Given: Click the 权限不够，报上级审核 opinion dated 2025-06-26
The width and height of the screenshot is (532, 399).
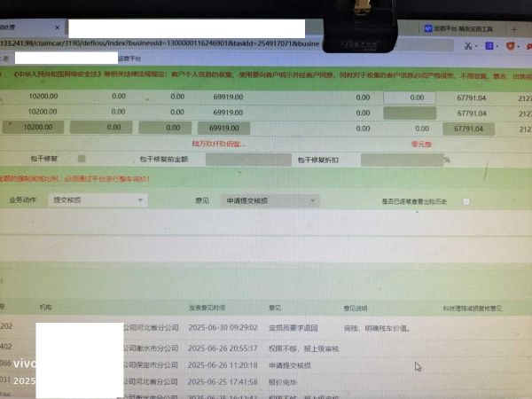Looking at the screenshot, I should click(303, 348).
